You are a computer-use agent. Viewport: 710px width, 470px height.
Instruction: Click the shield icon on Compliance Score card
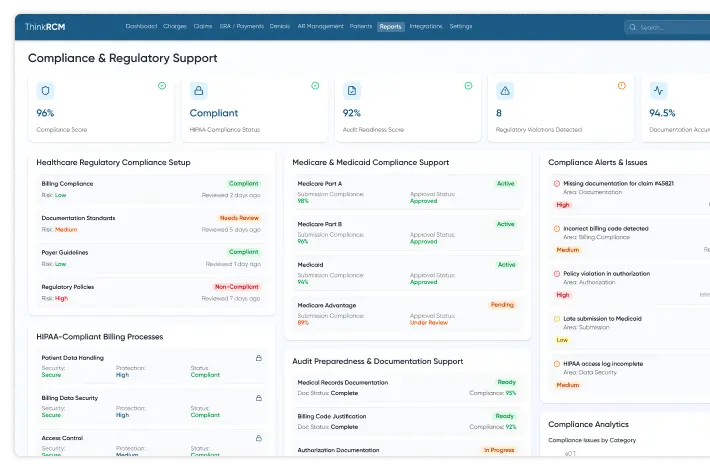(45, 91)
